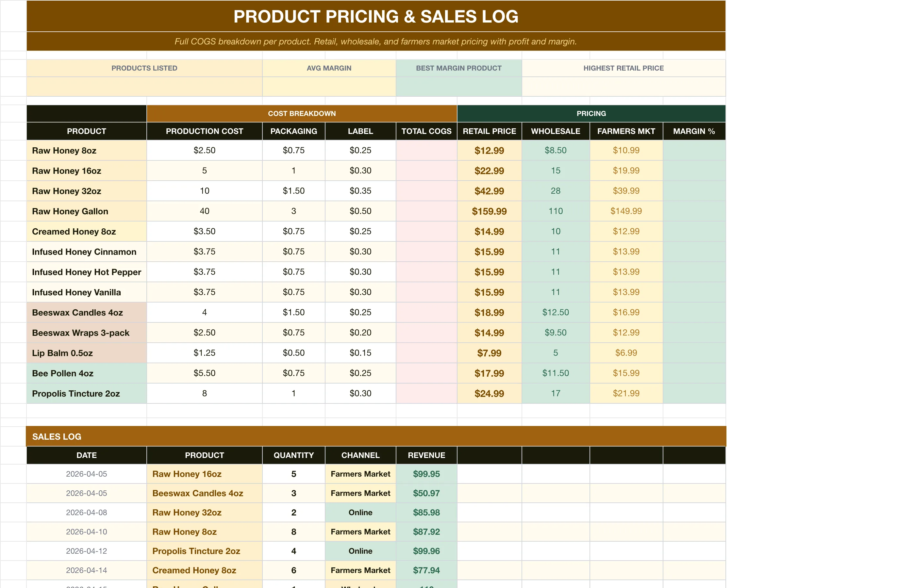Select revenue $87.92 for Raw Honey 8oz sale
Viewport: 915px width, 588px height.
point(426,532)
